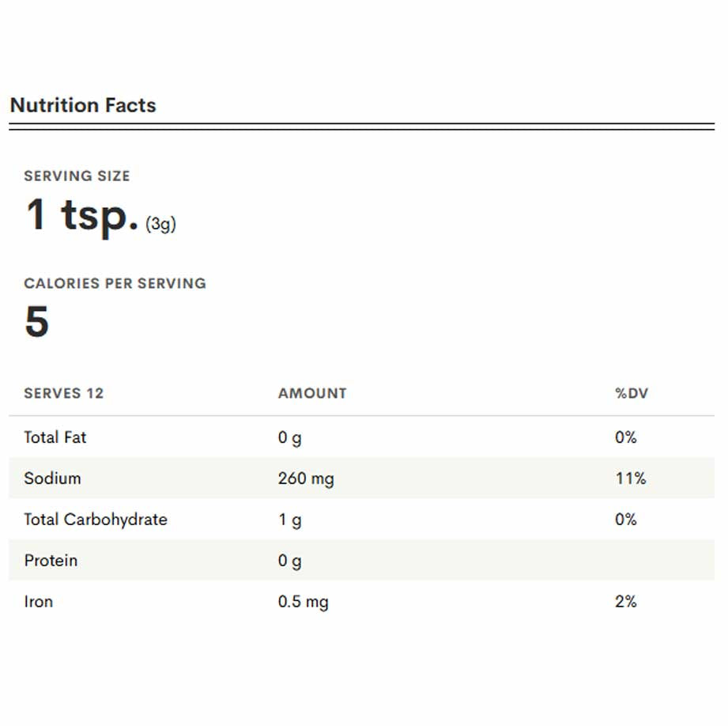The image size is (728, 726).
Task: Click the SERVES 12 column header
Action: (x=63, y=393)
